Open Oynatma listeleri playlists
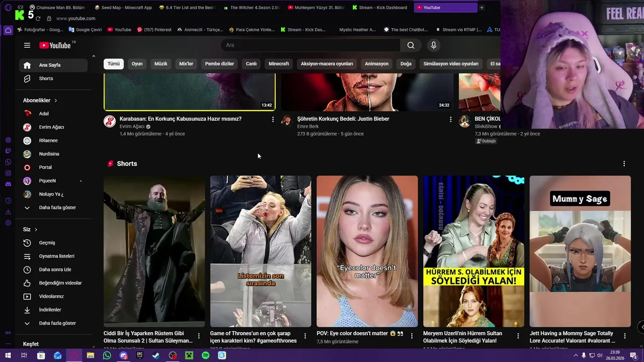644x362 pixels. [53, 256]
